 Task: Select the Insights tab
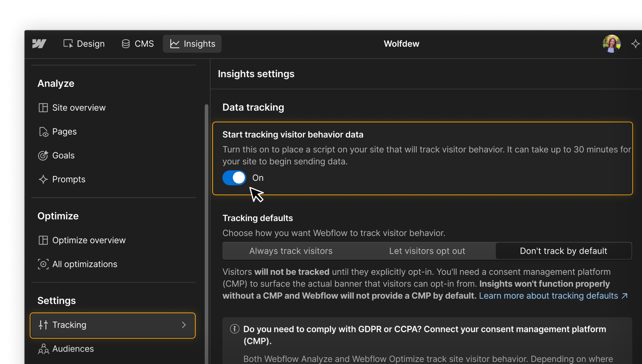click(192, 44)
